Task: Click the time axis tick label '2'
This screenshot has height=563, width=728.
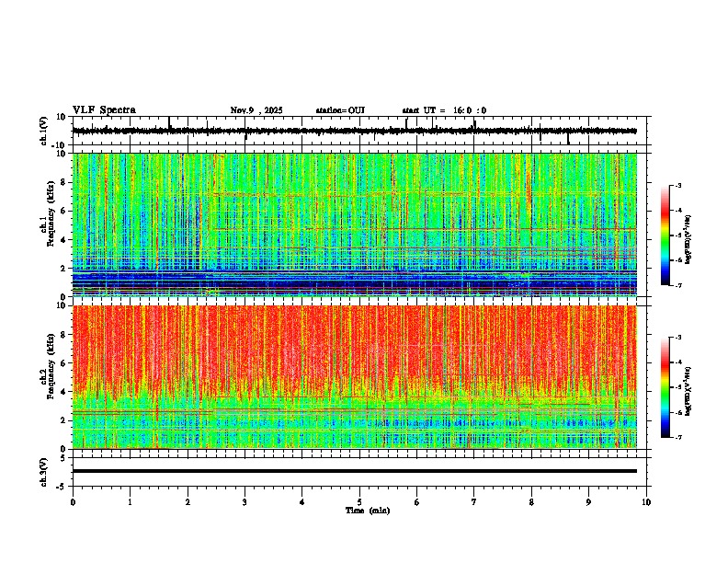Action: click(x=188, y=502)
